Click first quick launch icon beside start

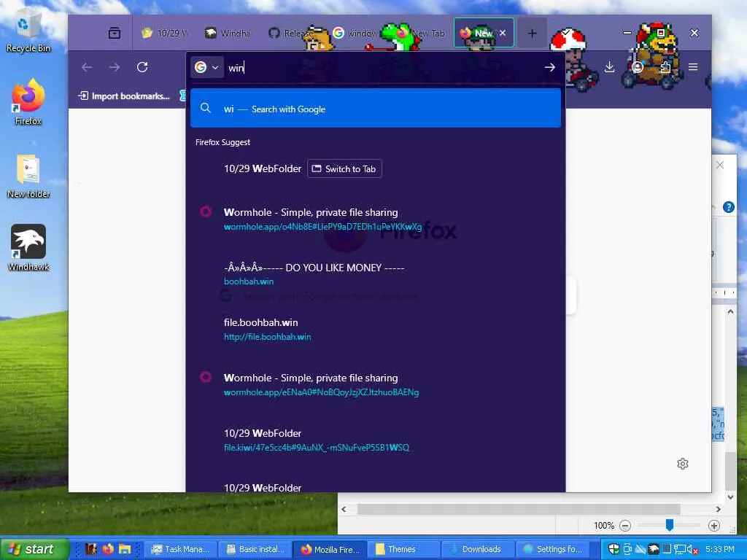point(91,549)
